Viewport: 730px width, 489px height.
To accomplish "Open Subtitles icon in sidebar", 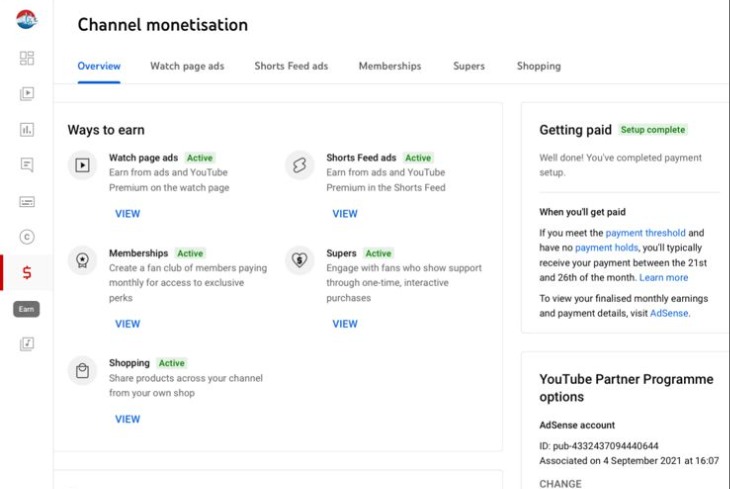I will 27,202.
